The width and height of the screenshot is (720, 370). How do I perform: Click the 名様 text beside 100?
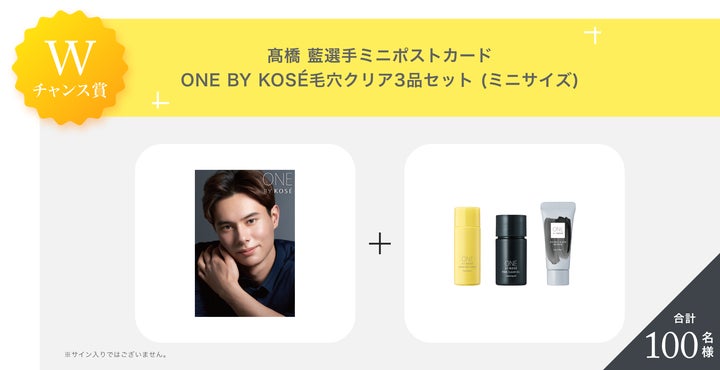tap(707, 345)
